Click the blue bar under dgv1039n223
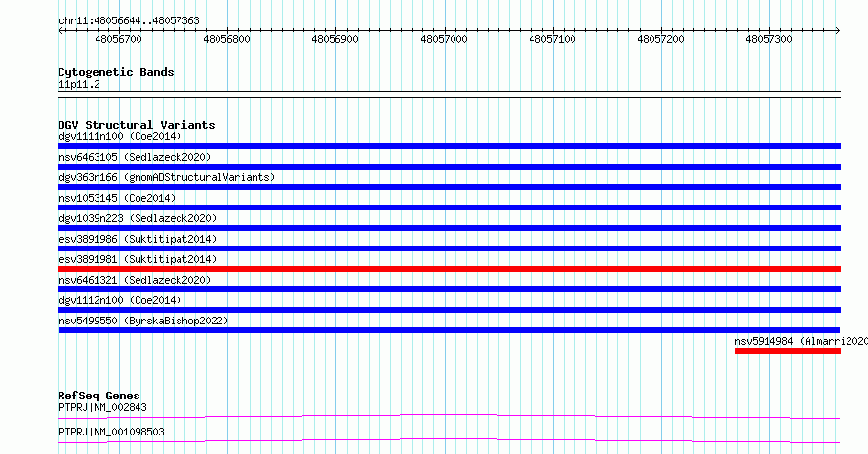This screenshot has width=868, height=454. (449, 228)
